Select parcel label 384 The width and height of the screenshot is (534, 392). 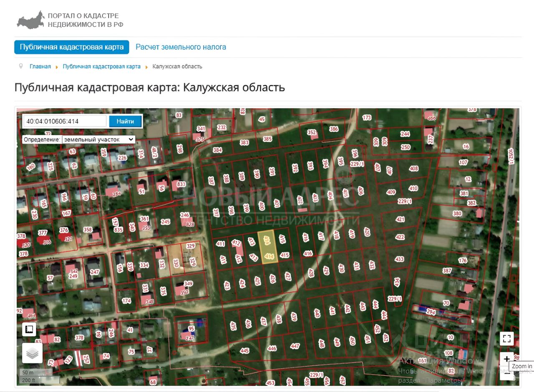point(217,150)
